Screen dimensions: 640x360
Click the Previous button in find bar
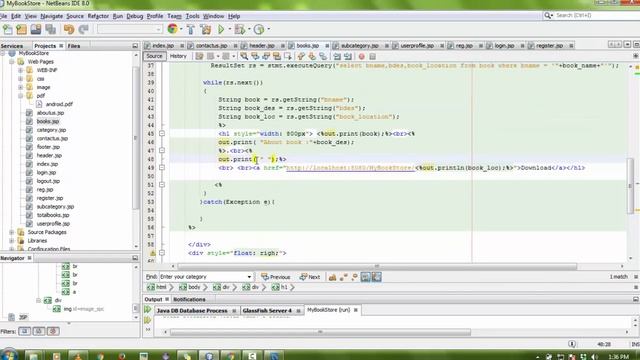[x=276, y=277]
